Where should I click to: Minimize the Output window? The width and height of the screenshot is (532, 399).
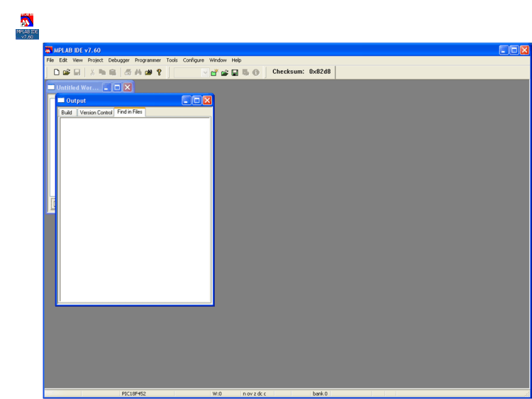click(187, 101)
